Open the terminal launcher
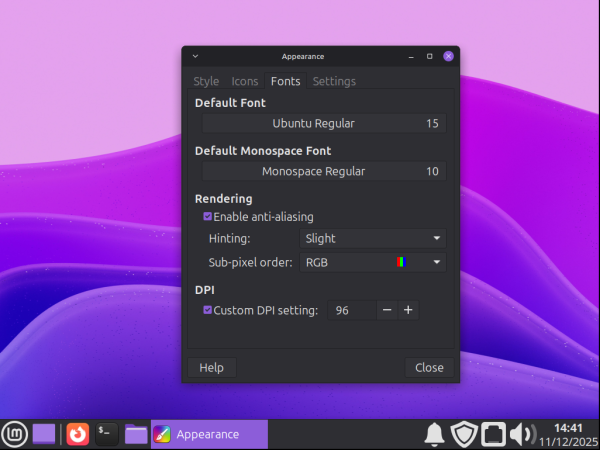This screenshot has width=600, height=450. click(106, 434)
